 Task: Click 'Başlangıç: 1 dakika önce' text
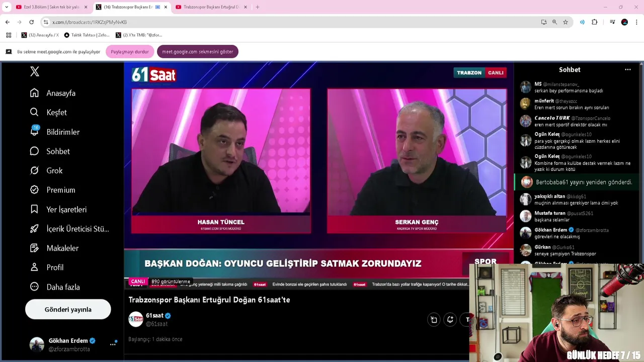pos(155,339)
